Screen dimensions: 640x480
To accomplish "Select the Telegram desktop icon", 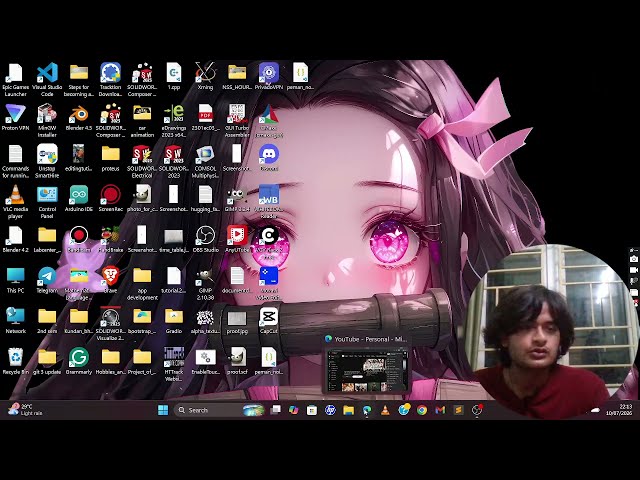I will (x=47, y=280).
